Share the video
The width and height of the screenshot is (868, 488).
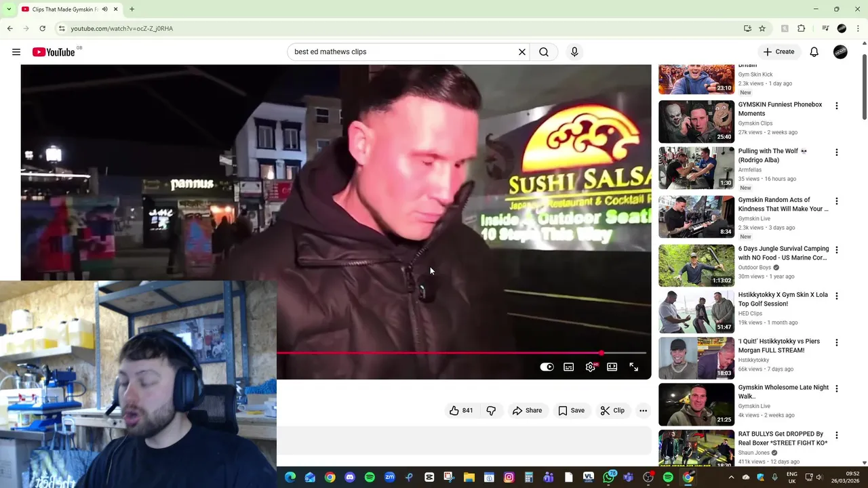[x=527, y=410]
